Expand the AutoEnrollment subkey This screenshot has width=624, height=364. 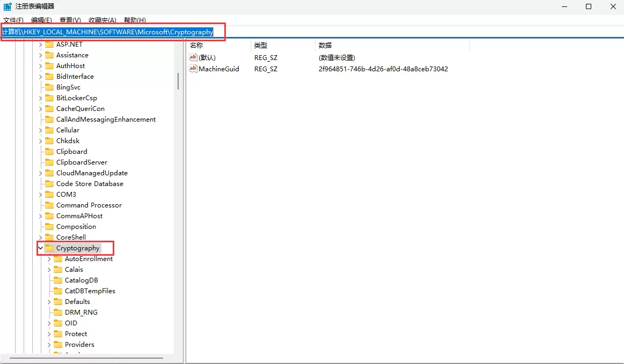click(x=49, y=259)
